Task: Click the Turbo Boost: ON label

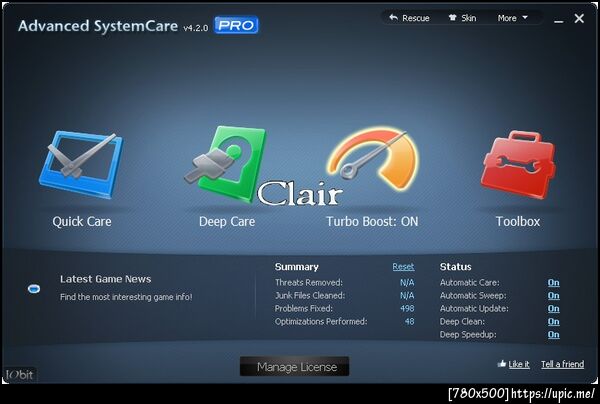Action: [x=372, y=222]
